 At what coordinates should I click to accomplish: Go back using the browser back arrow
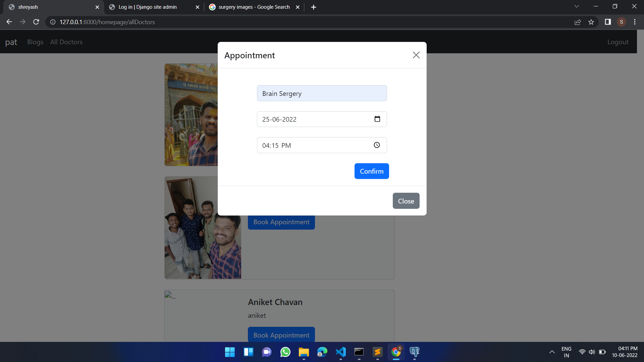tap(9, 22)
